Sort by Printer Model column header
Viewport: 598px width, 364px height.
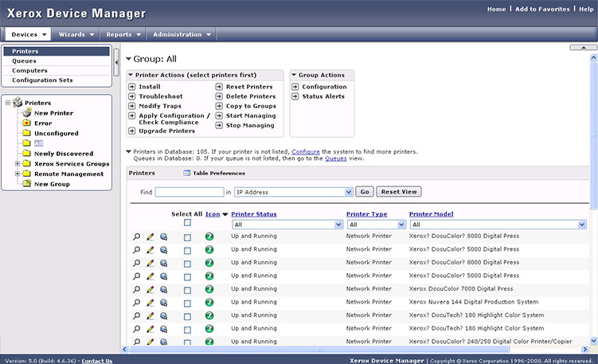tap(431, 214)
